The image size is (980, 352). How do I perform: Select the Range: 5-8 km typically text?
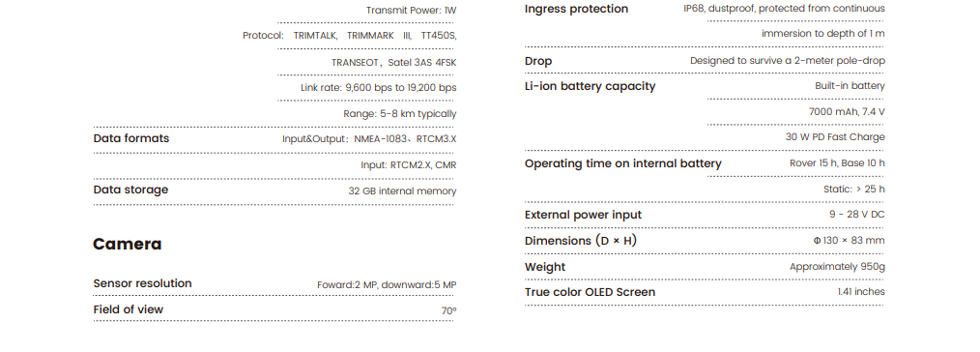(x=399, y=114)
